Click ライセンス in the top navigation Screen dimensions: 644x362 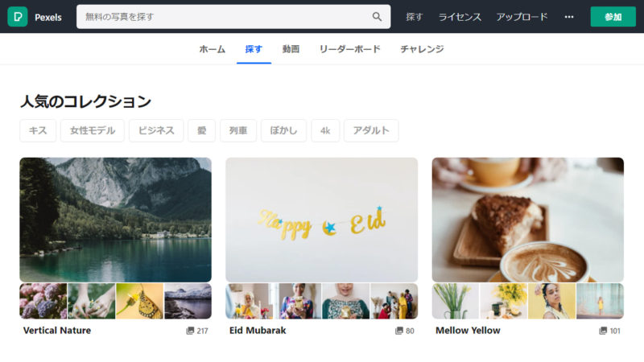(460, 16)
